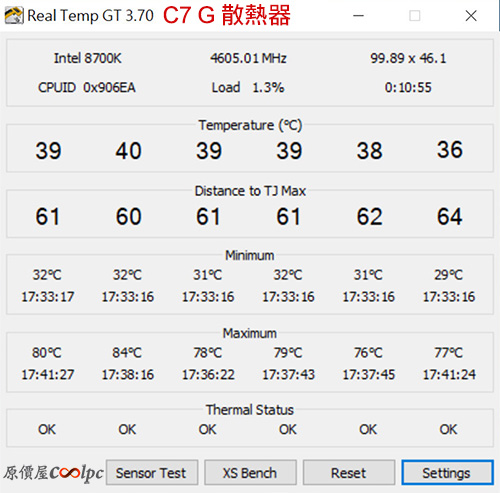
Task: Minimize the Real Temp window
Action: click(358, 16)
